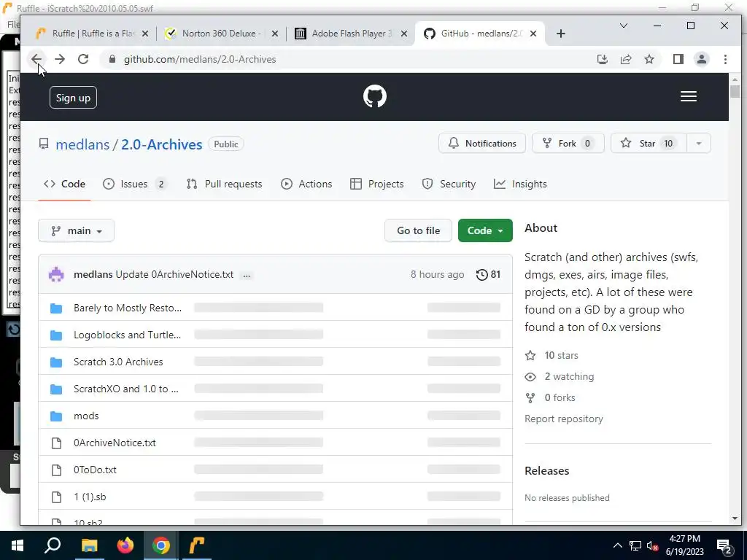Open the Ruffle app in the taskbar
Viewport: 747px width, 560px height.
(x=197, y=545)
